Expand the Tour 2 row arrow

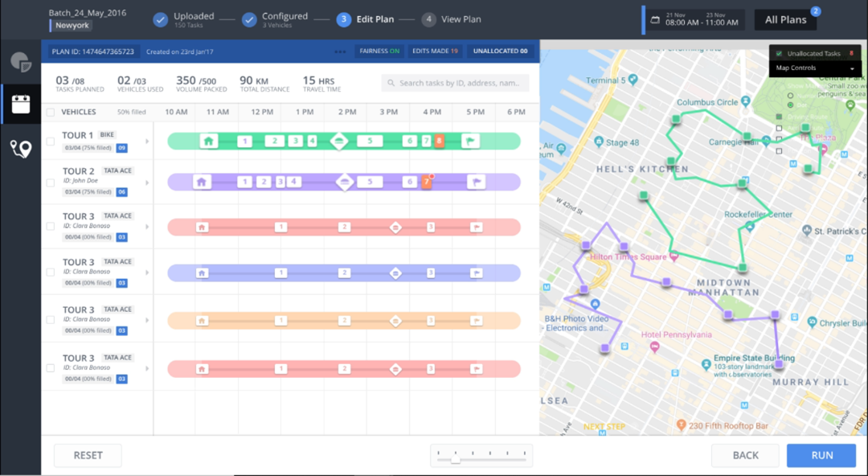coord(147,183)
